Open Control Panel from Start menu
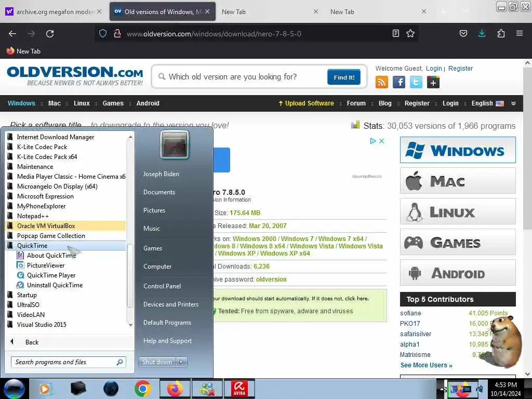Image resolution: width=532 pixels, height=399 pixels. pos(162,286)
